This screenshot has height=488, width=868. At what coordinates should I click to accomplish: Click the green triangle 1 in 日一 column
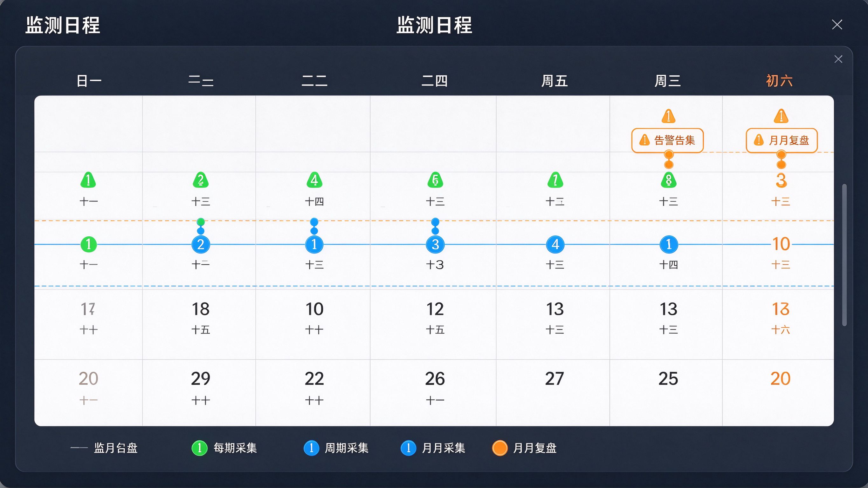pos(88,180)
